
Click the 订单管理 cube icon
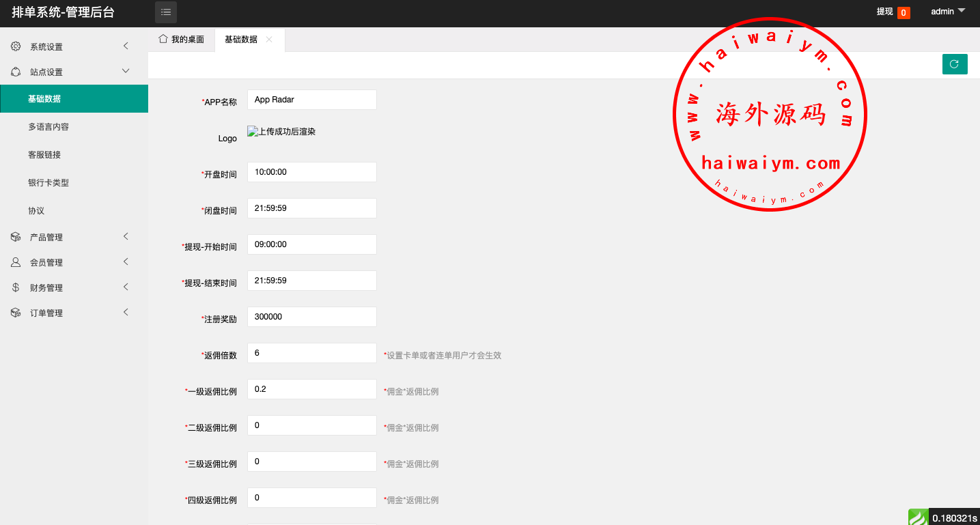(x=16, y=313)
